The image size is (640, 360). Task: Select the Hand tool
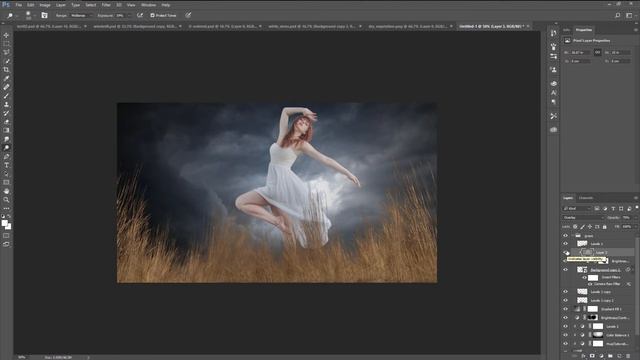tap(6, 191)
